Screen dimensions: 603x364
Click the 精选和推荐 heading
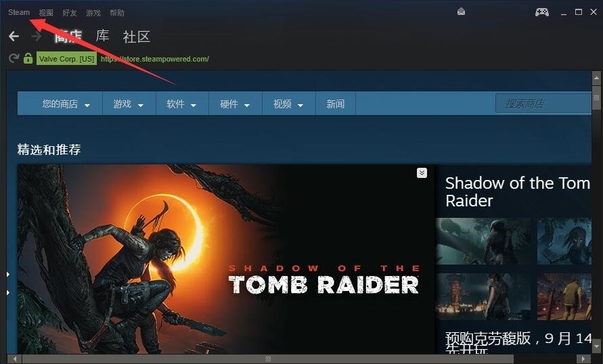(49, 150)
